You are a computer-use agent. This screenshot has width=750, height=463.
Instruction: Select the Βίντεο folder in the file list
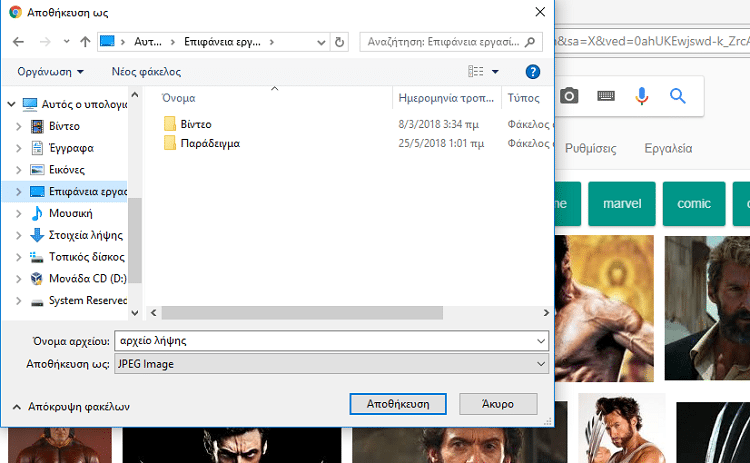pyautogui.click(x=196, y=124)
